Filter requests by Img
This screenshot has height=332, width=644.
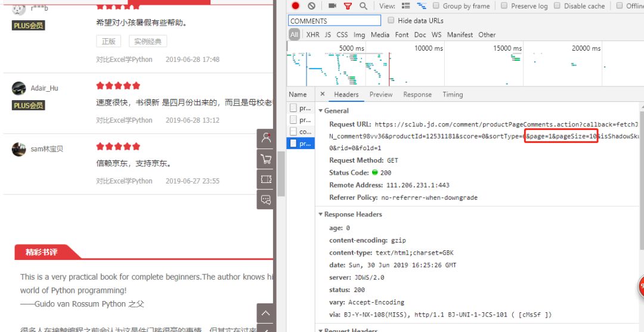tap(360, 35)
